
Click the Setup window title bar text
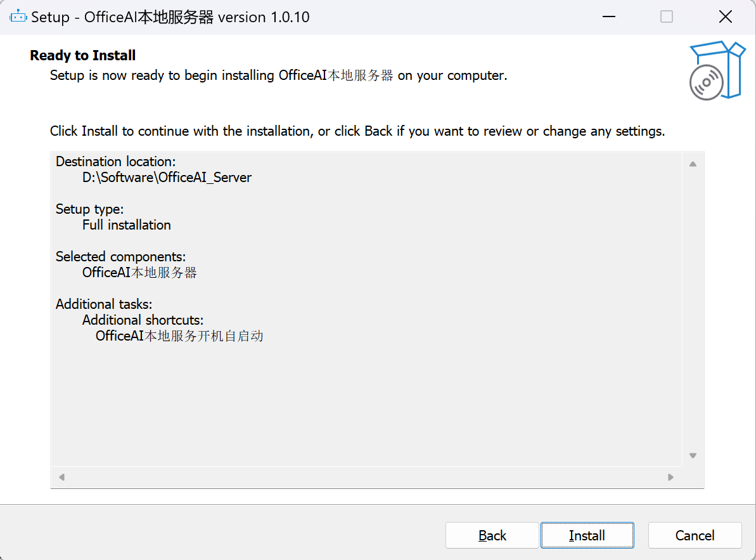coord(170,17)
